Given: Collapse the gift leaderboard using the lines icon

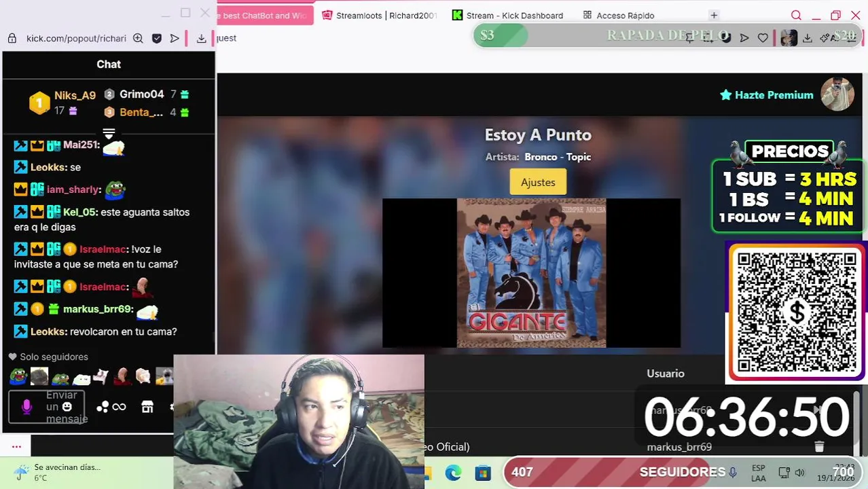Looking at the screenshot, I should [x=109, y=132].
